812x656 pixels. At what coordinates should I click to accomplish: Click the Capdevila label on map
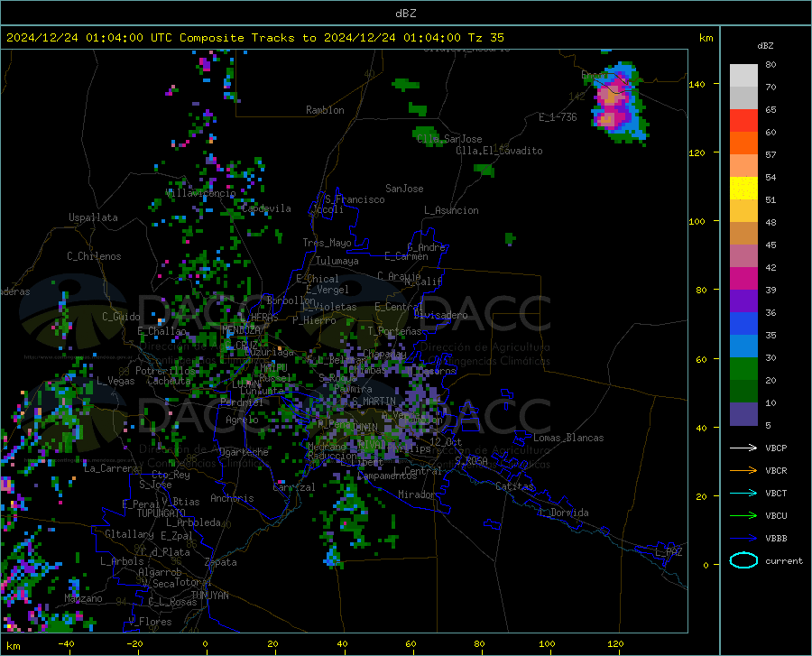[x=266, y=208]
